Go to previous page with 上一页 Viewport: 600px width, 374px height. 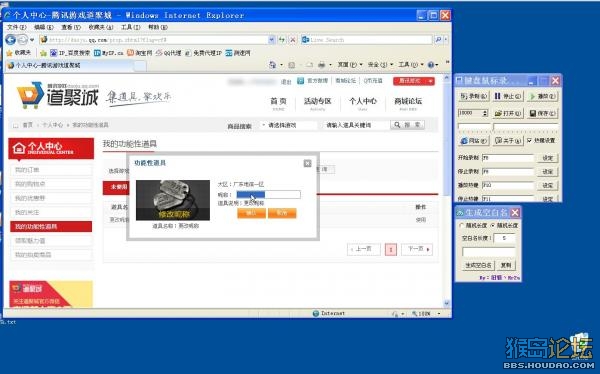(364, 249)
